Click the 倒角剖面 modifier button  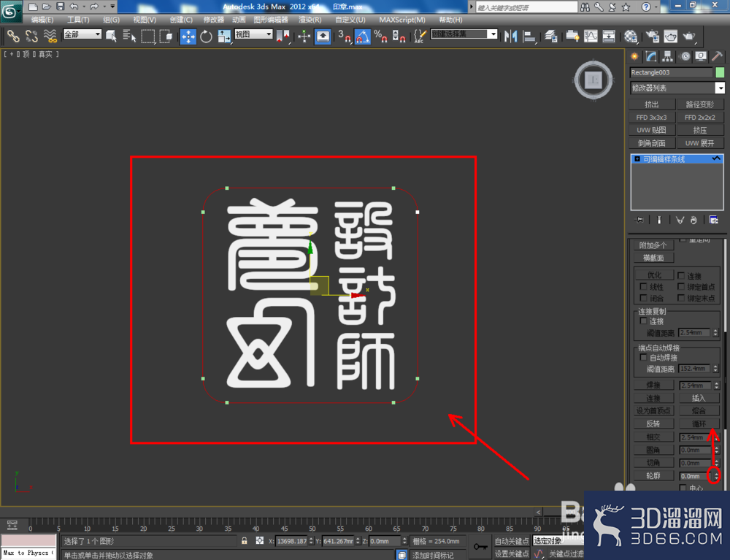(652, 143)
